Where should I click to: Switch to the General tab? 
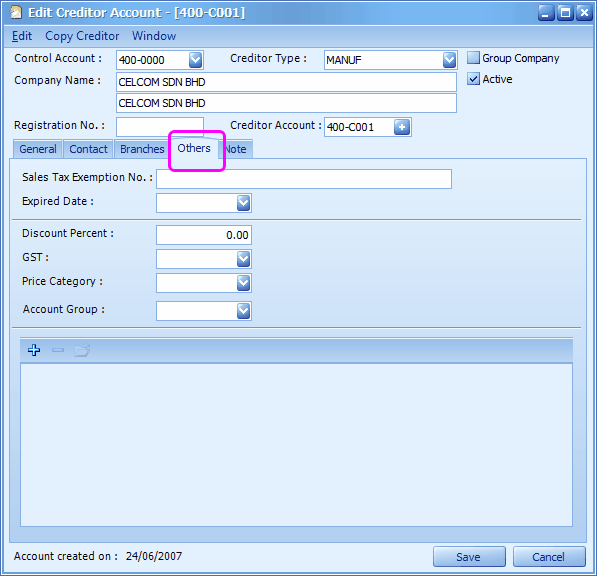pyautogui.click(x=38, y=149)
